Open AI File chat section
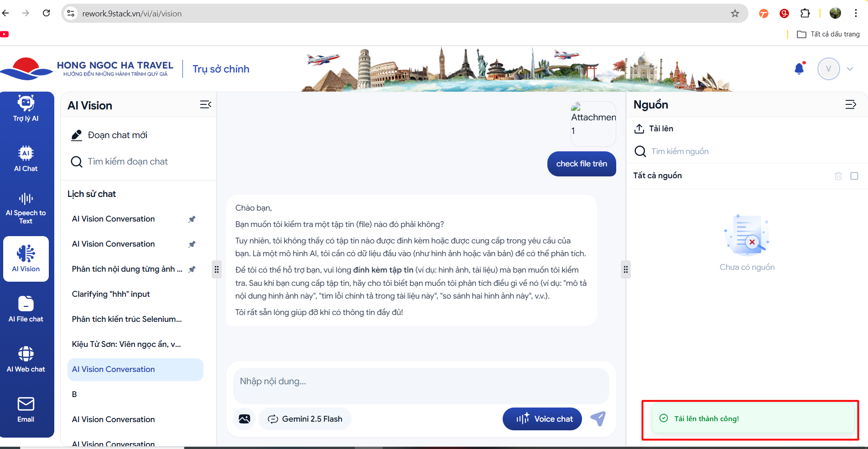This screenshot has width=868, height=449. (x=26, y=309)
